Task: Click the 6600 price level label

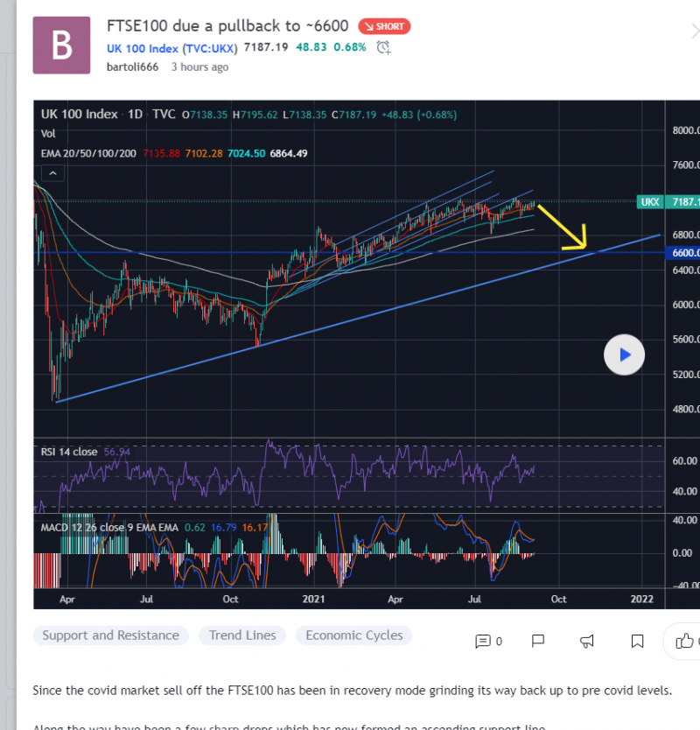Action: click(683, 252)
